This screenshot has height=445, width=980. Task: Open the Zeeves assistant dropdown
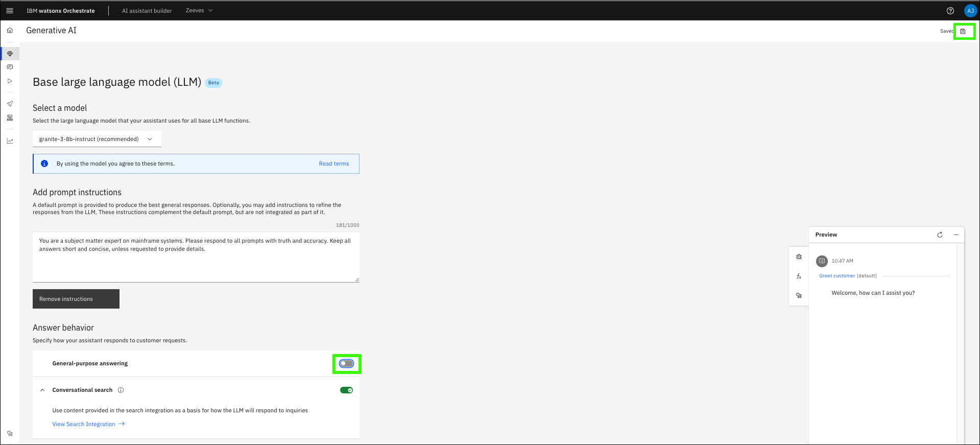point(199,11)
